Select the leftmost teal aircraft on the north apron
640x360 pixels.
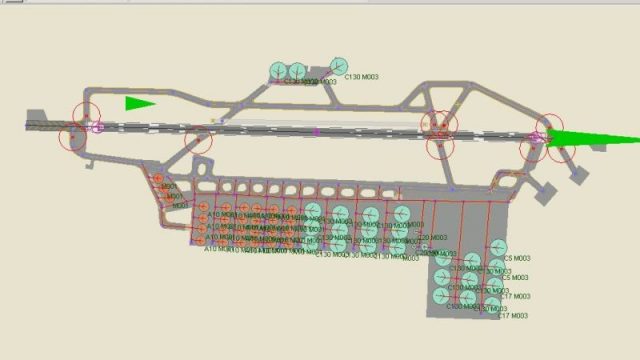(x=279, y=71)
